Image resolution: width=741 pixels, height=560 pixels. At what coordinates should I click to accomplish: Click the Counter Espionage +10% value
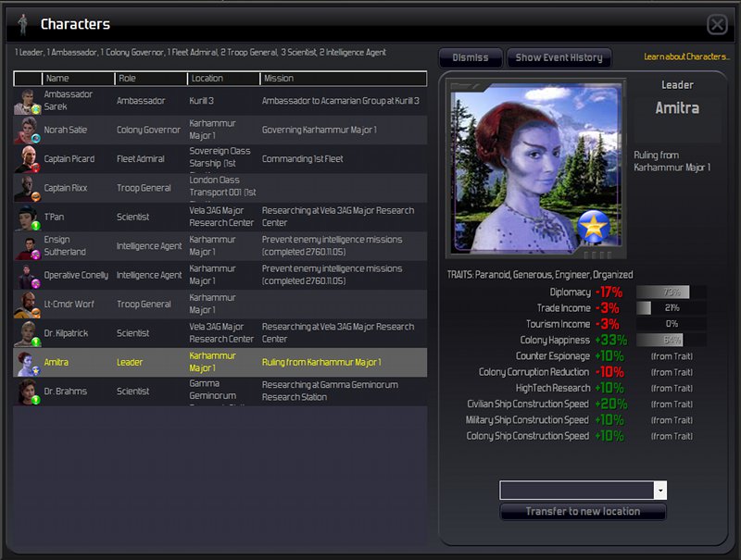[609, 356]
